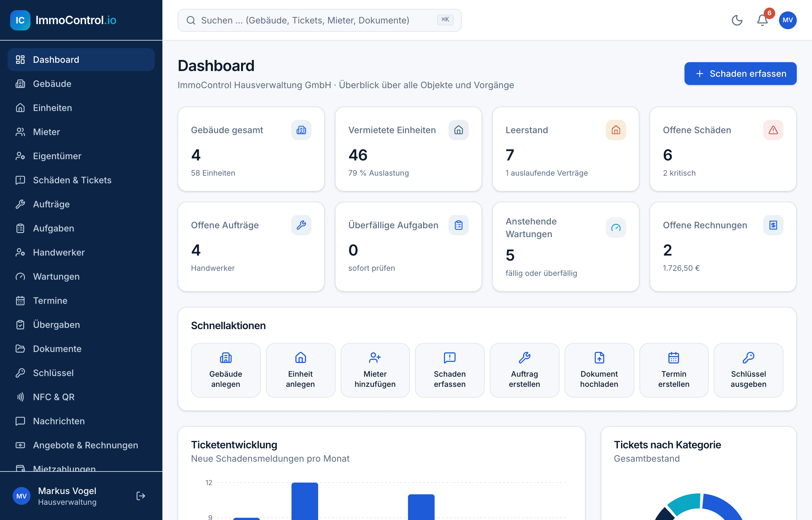Click the Gebäude anlegen quick action

click(226, 370)
